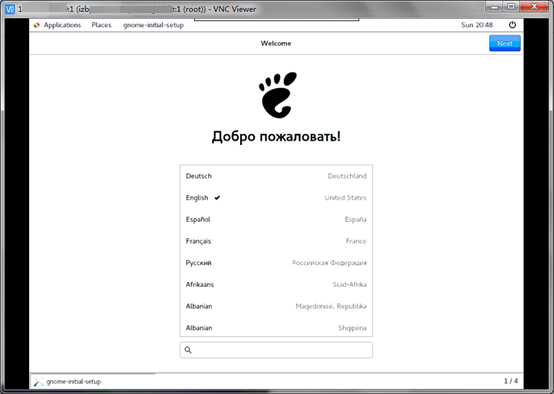Image resolution: width=554 pixels, height=394 pixels.
Task: Choose Русский from language list
Action: (x=276, y=263)
